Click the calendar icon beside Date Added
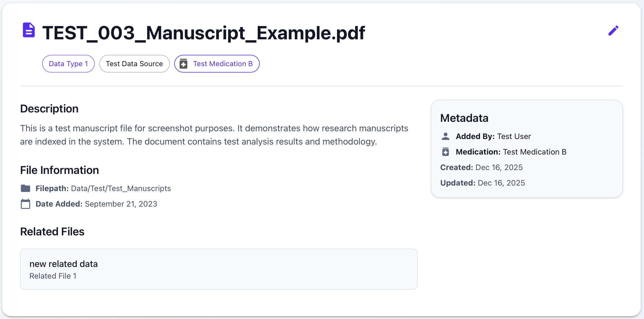 click(26, 204)
